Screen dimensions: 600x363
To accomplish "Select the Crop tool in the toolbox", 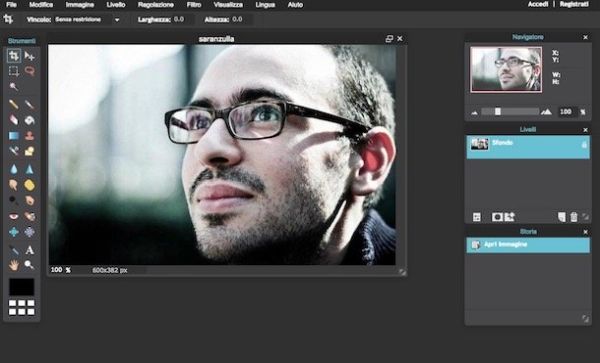I will tap(14, 56).
